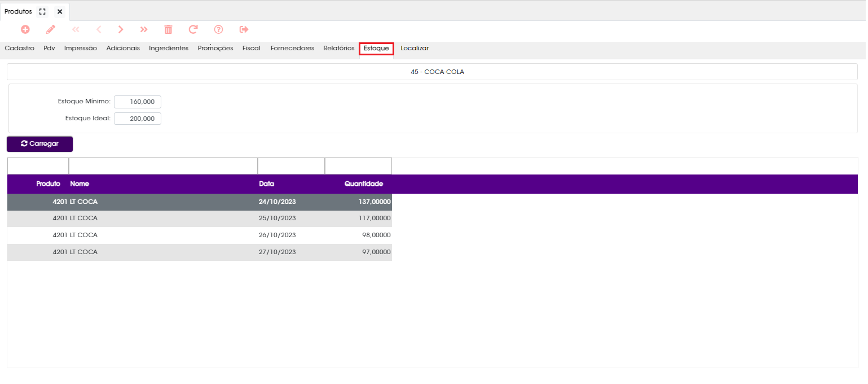Open the Ingredientes tab
This screenshot has width=868, height=384.
click(x=169, y=49)
